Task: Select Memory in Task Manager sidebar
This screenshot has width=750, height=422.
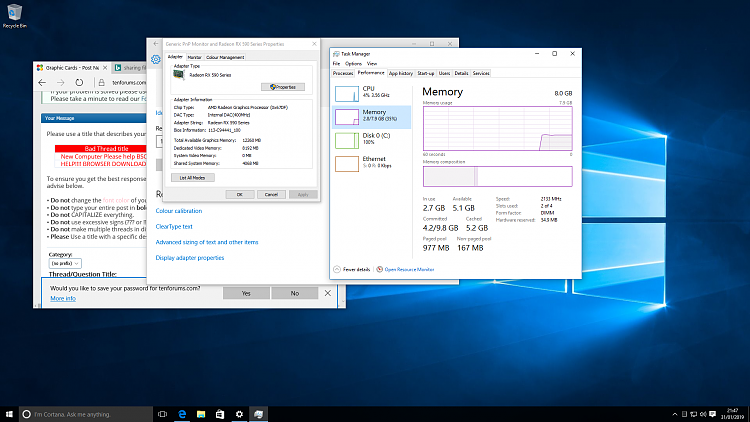Action: click(x=372, y=117)
